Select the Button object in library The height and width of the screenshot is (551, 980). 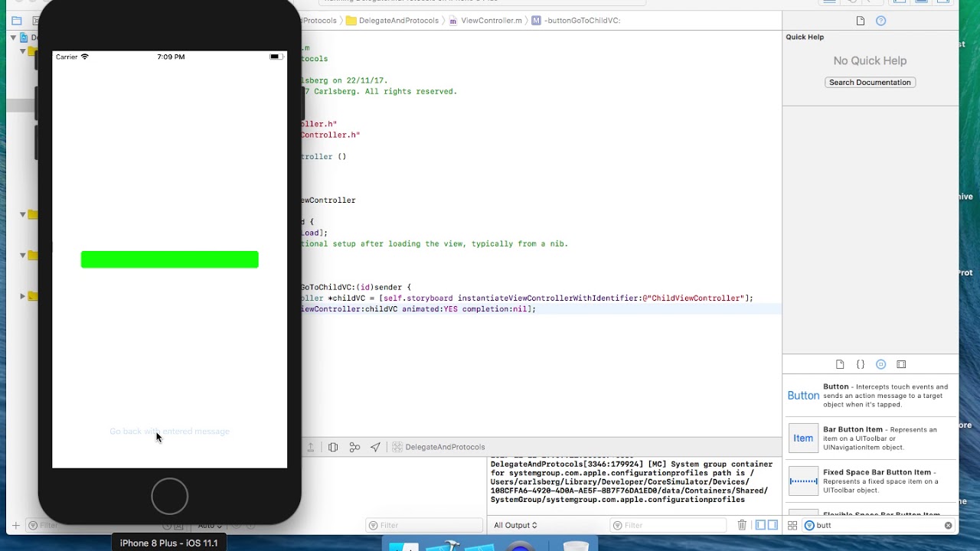(x=871, y=396)
